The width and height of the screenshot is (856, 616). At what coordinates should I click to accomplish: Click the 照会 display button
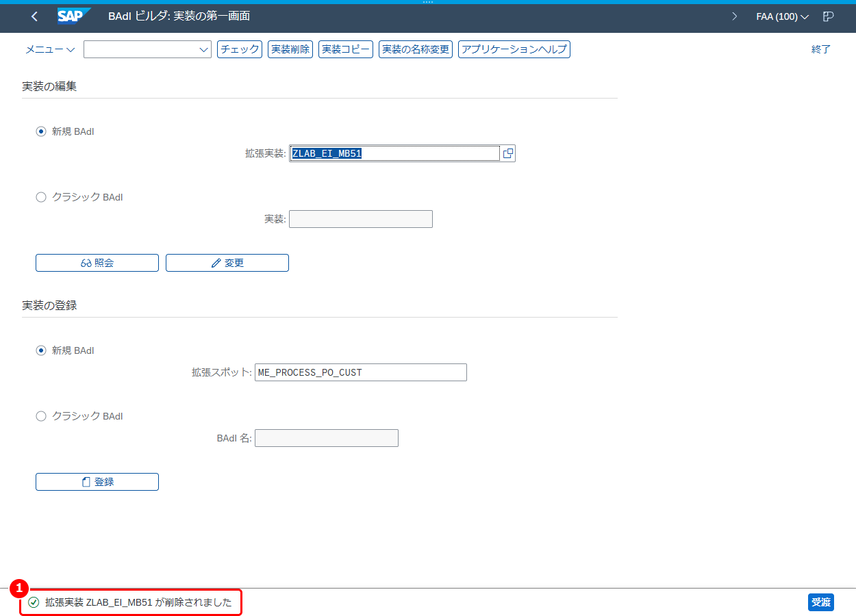(97, 263)
